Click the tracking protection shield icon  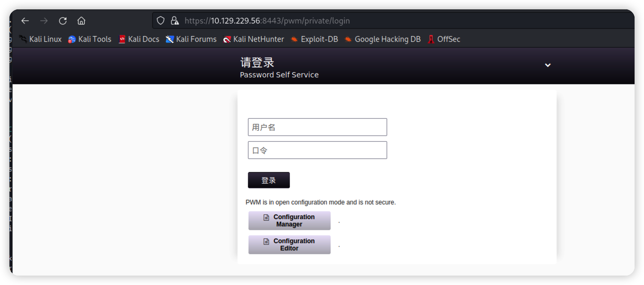[161, 21]
